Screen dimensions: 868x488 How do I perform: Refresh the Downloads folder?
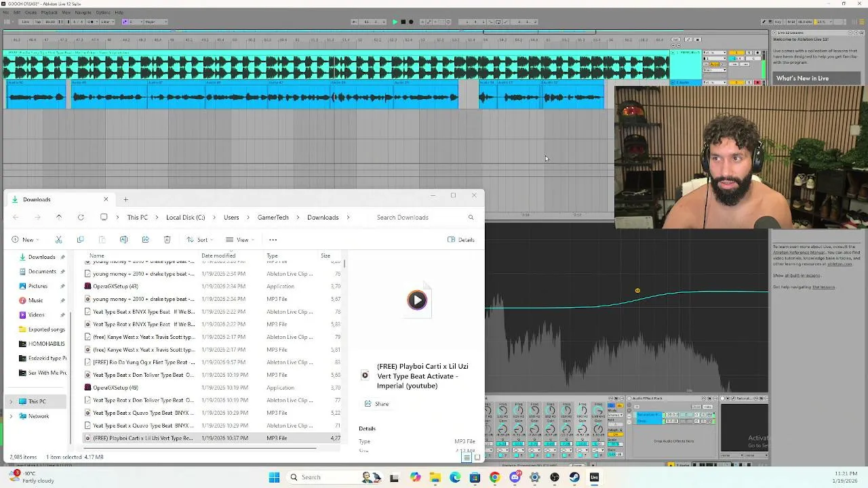(81, 218)
